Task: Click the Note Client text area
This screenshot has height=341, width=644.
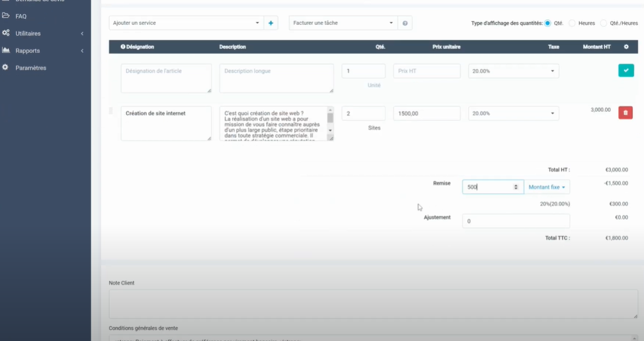Action: (x=373, y=304)
